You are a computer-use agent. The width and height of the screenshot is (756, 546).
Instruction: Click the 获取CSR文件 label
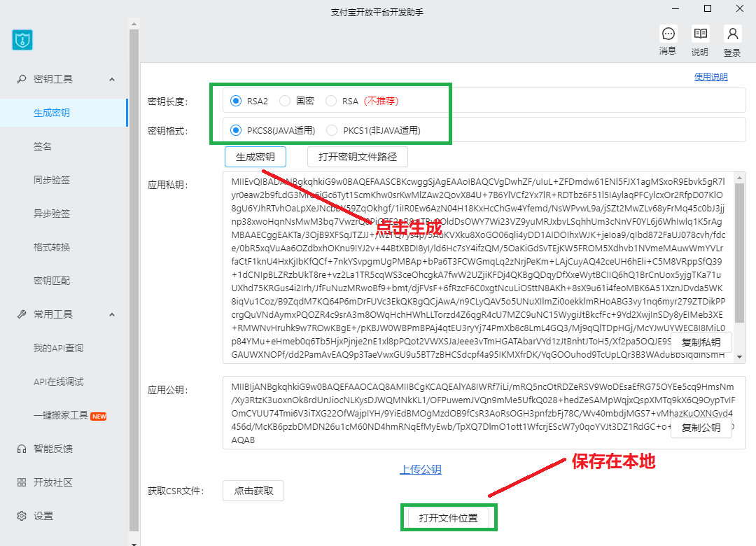[176, 491]
